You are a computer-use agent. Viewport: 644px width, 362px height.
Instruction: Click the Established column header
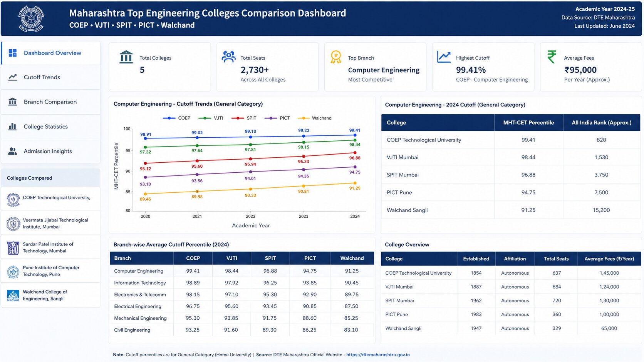[476, 259]
